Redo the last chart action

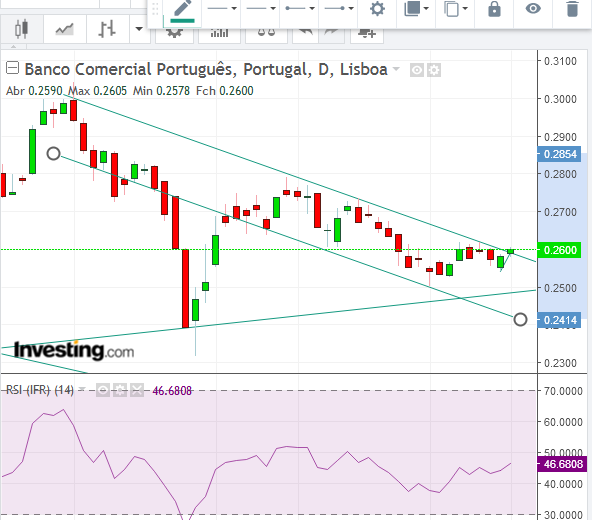click(331, 34)
